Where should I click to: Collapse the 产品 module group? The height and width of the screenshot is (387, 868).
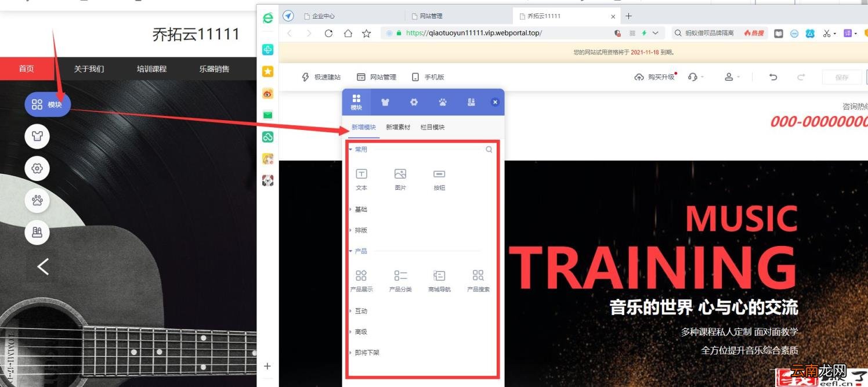pyautogui.click(x=358, y=251)
